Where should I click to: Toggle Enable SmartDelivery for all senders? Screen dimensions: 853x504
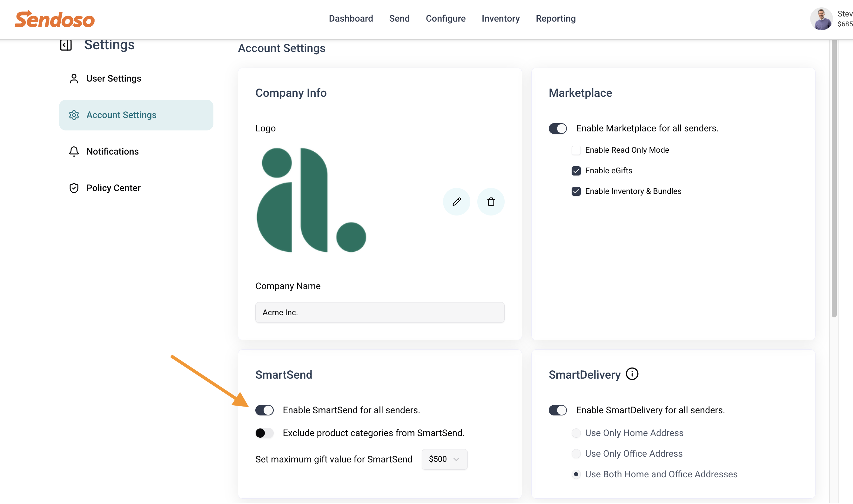click(x=558, y=410)
